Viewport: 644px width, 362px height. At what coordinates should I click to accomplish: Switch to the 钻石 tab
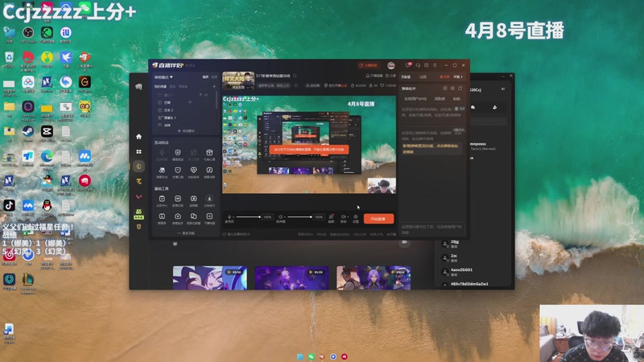[x=456, y=99]
